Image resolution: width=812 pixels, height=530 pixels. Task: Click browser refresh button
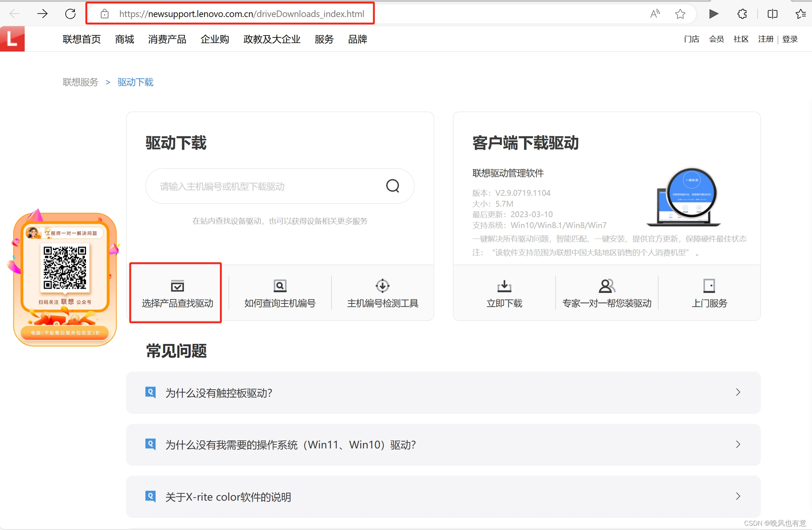70,14
